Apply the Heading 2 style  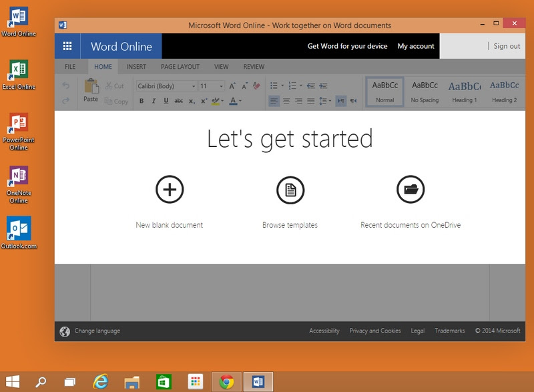[505, 92]
